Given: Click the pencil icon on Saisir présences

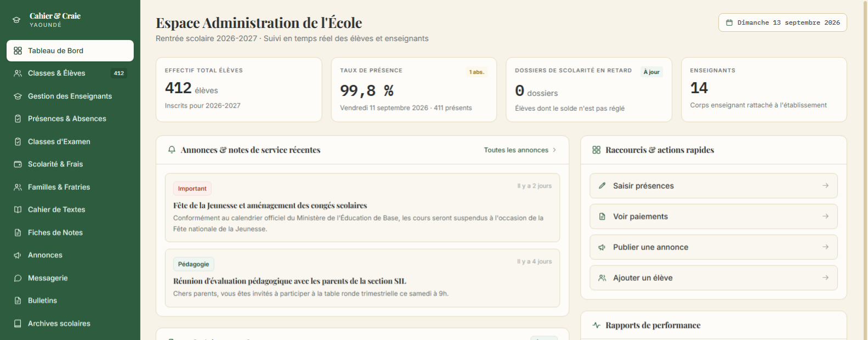Looking at the screenshot, I should pos(602,186).
